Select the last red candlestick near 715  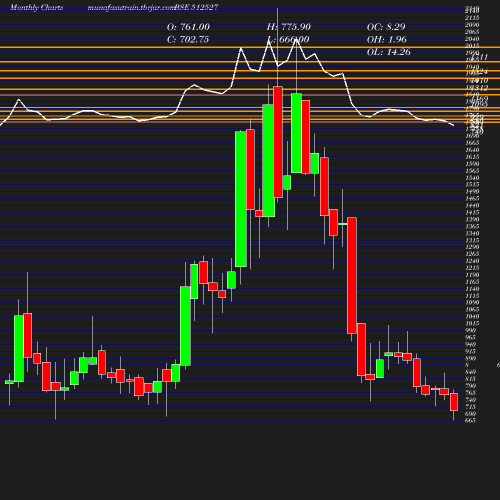(454, 402)
